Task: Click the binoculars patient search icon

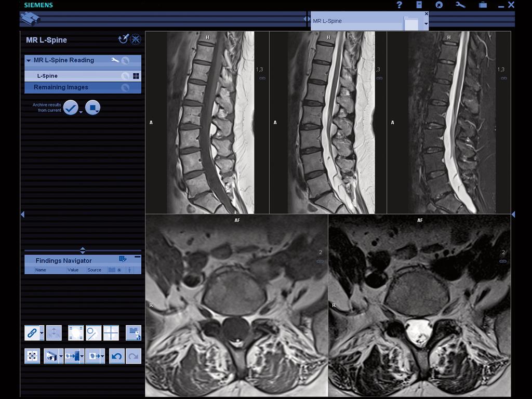Action: click(x=30, y=18)
